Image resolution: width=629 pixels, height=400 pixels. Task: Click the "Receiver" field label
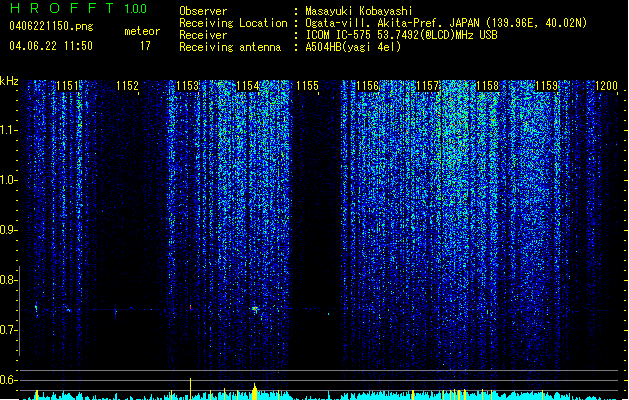click(203, 35)
